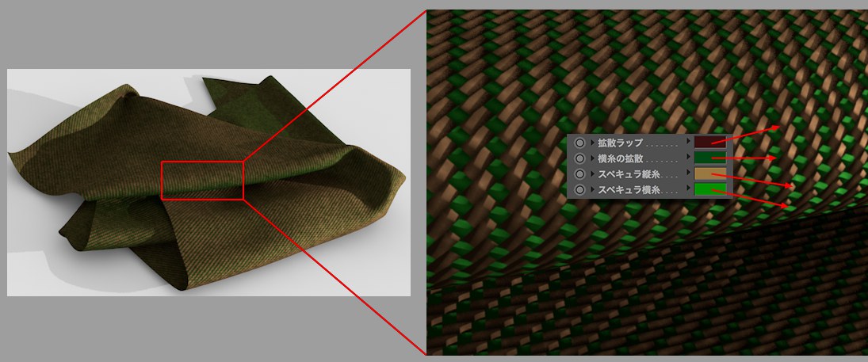The height and width of the screenshot is (362, 868).
Task: Expand the スペキュラ縦糸 disclosure triangle
Action: tap(592, 173)
